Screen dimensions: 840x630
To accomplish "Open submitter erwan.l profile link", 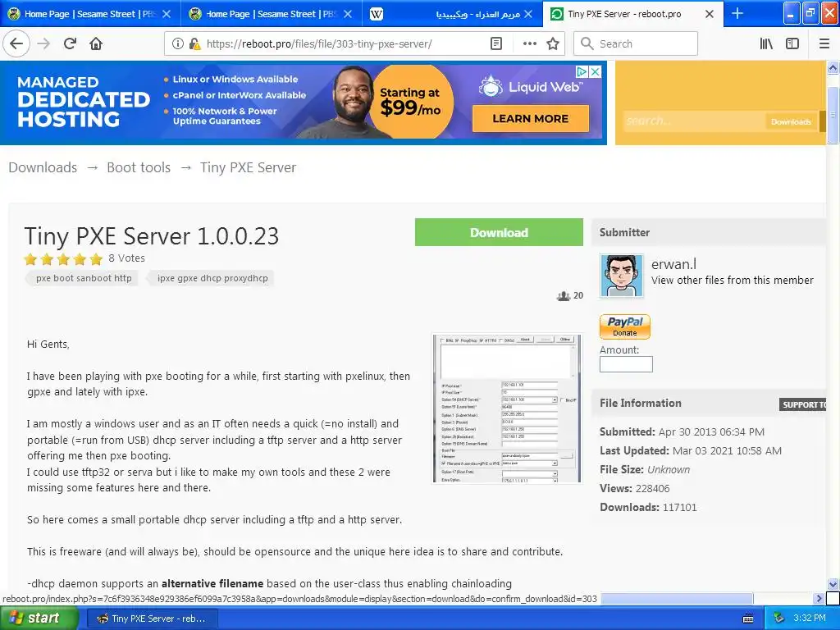I will click(673, 264).
